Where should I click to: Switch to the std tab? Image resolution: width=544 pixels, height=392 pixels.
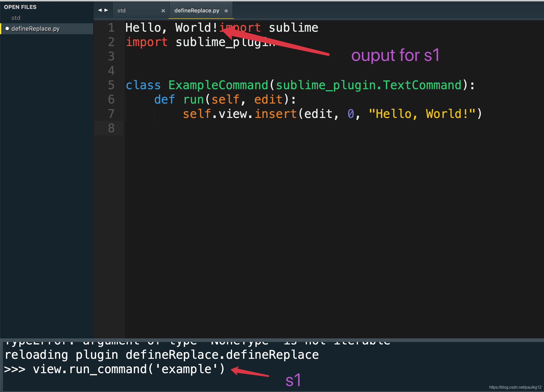point(141,10)
